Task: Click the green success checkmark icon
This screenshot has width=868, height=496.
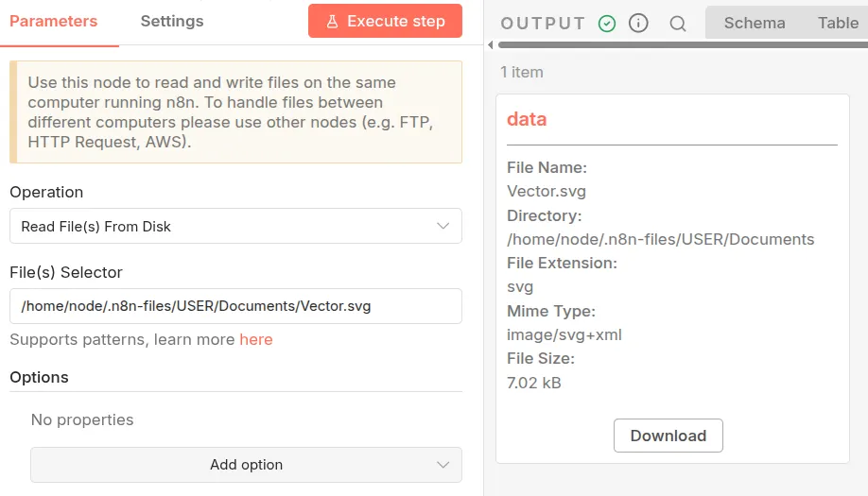Action: (607, 24)
